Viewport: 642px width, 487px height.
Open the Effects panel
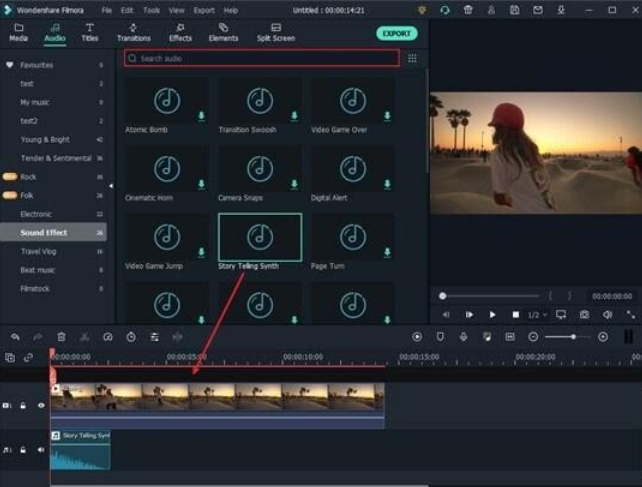[180, 32]
